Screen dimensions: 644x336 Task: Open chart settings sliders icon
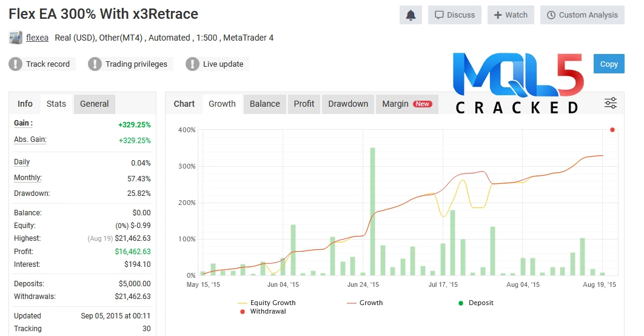click(x=610, y=103)
